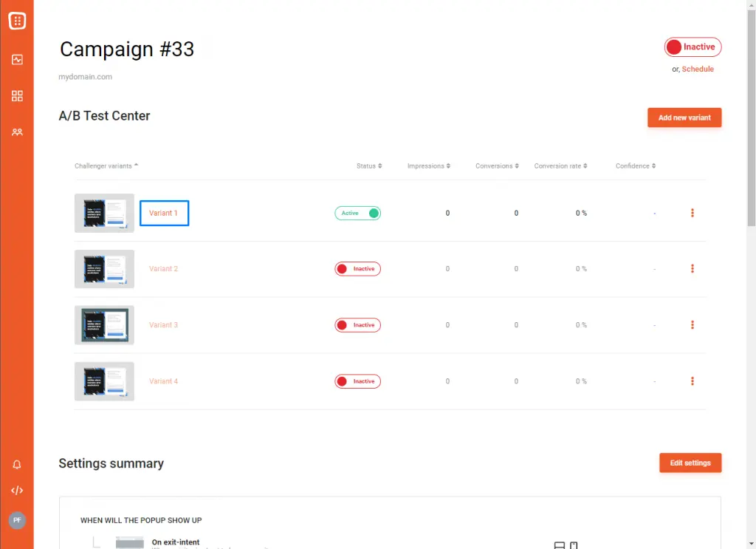Image resolution: width=756 pixels, height=549 pixels.
Task: Open the Schedule link
Action: click(698, 69)
